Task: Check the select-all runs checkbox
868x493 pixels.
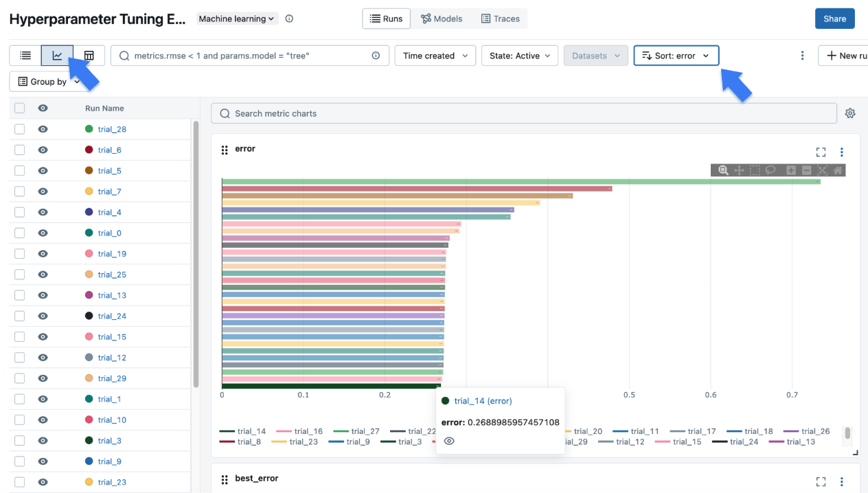Action: 19,108
